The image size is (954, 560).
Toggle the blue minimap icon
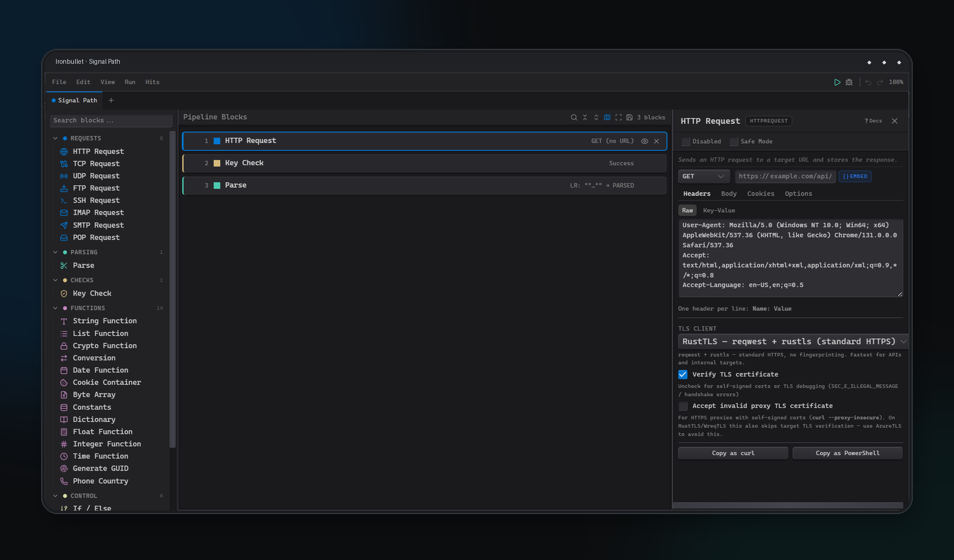point(607,117)
